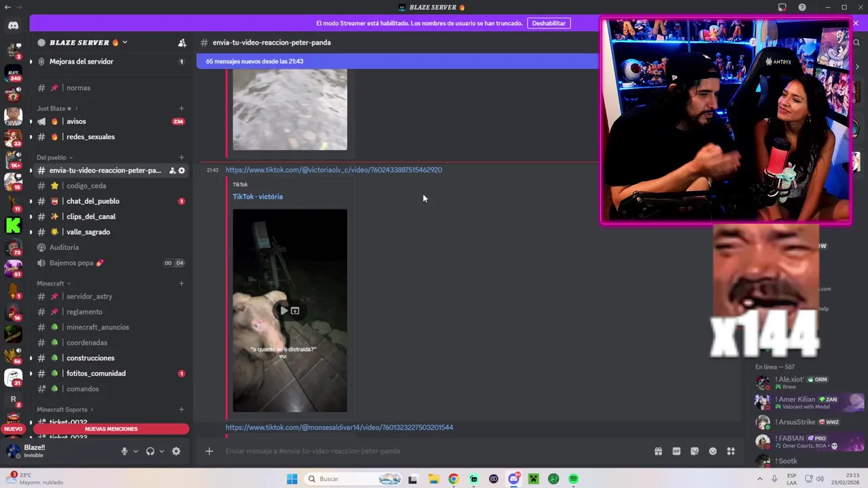Open user settings gear icon
Screen dimensions: 868x488
point(176,451)
